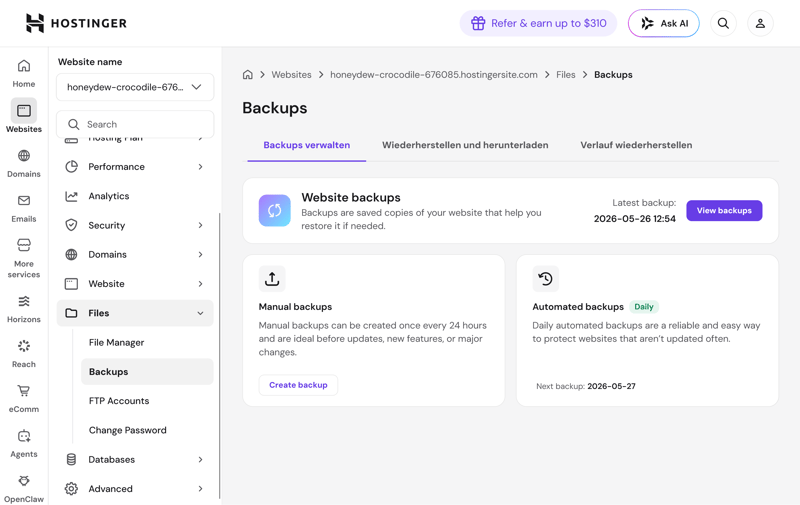Click the Advanced gear icon
Screen dimensions: 800x505
pos(71,489)
